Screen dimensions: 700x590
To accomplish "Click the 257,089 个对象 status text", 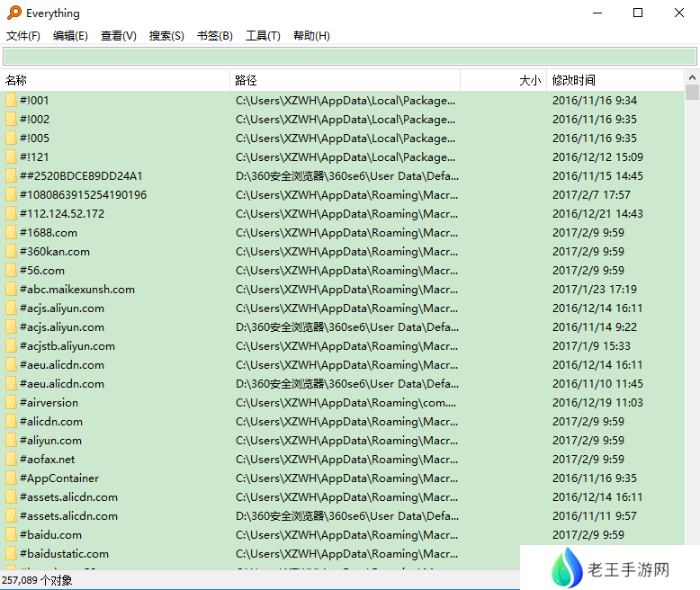I will [37, 580].
